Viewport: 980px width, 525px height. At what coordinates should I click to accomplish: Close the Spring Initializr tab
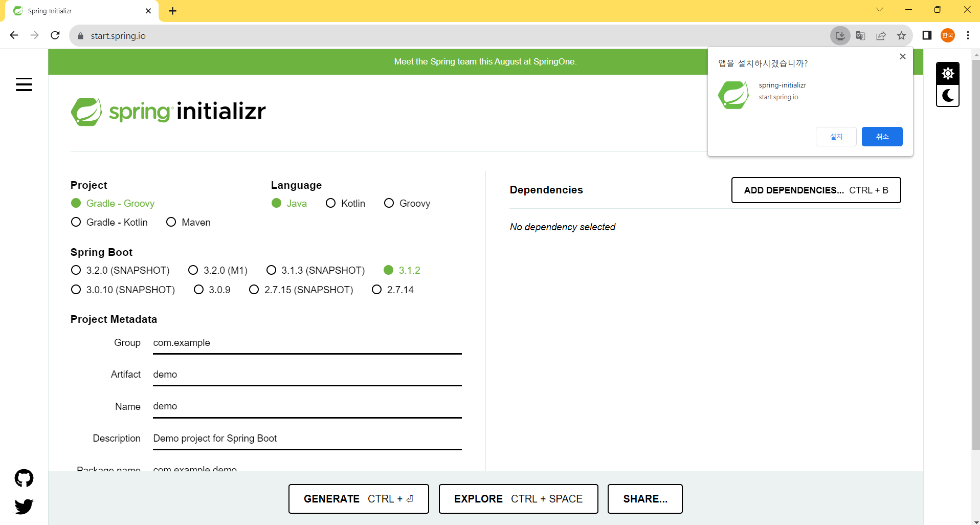coord(148,11)
